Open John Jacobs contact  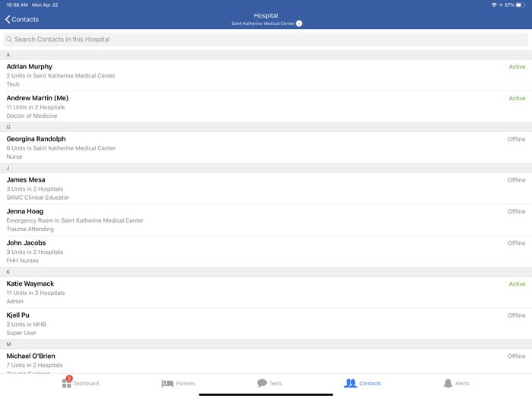coord(266,252)
